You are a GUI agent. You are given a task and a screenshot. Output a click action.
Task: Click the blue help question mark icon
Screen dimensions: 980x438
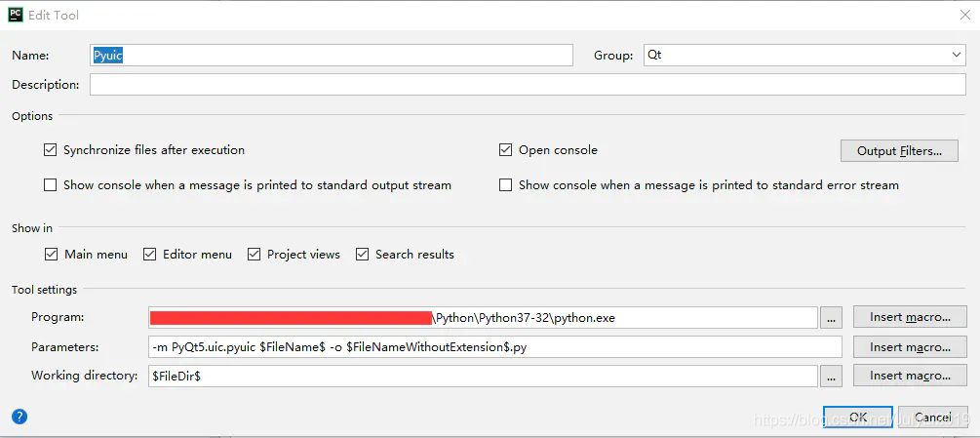click(x=20, y=417)
